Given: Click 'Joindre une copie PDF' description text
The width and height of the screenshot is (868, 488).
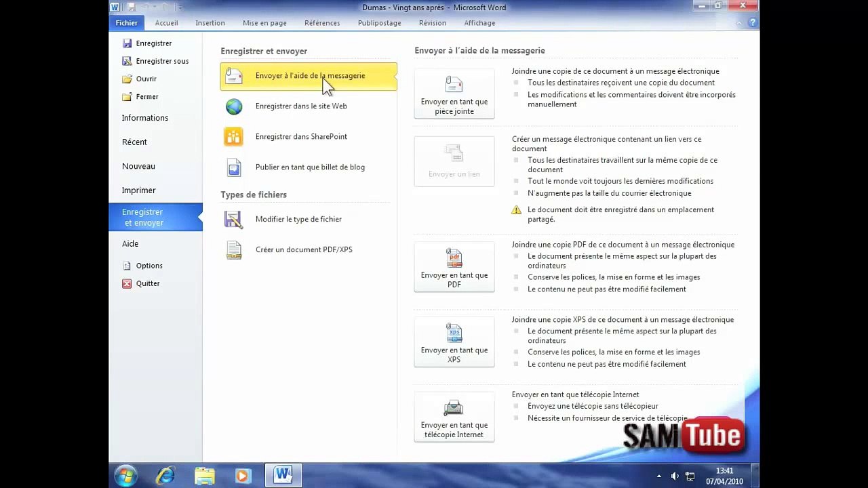Looking at the screenshot, I should (x=623, y=245).
